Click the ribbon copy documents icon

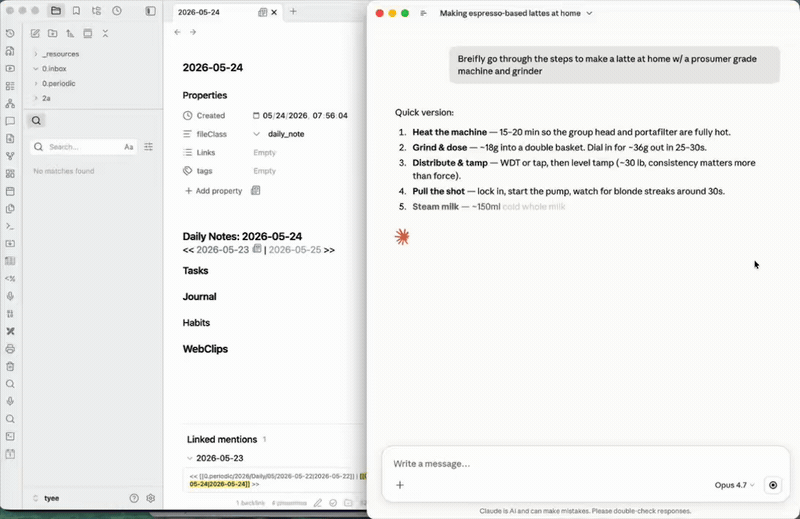[10, 209]
